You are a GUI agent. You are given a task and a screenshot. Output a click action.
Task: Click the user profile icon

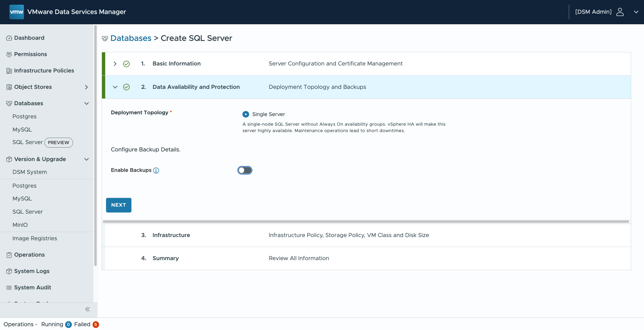pos(620,12)
